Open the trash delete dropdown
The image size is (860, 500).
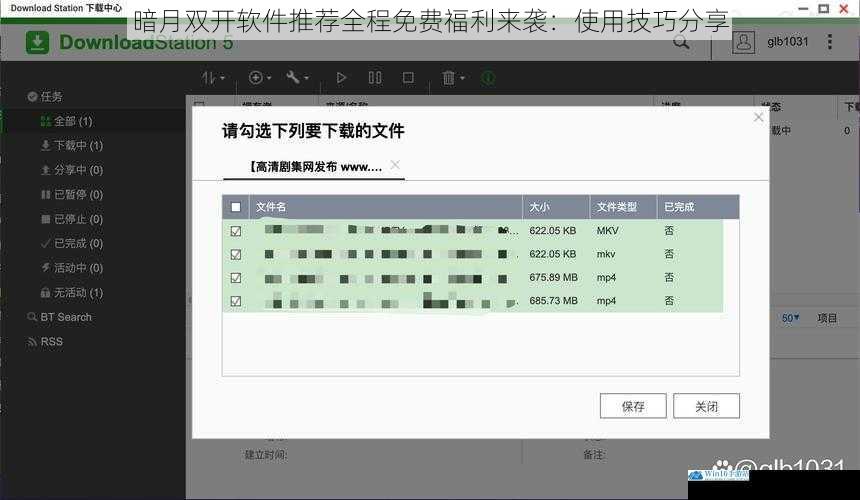point(453,78)
